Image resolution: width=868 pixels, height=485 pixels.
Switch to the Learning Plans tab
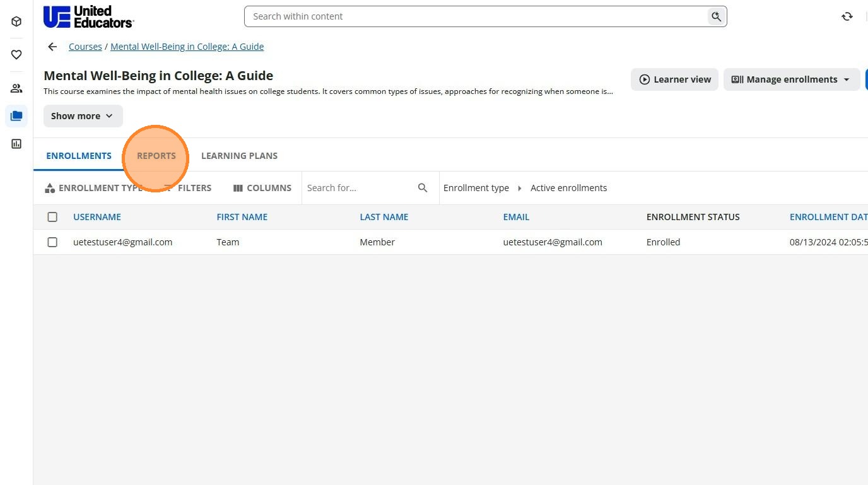pos(239,156)
